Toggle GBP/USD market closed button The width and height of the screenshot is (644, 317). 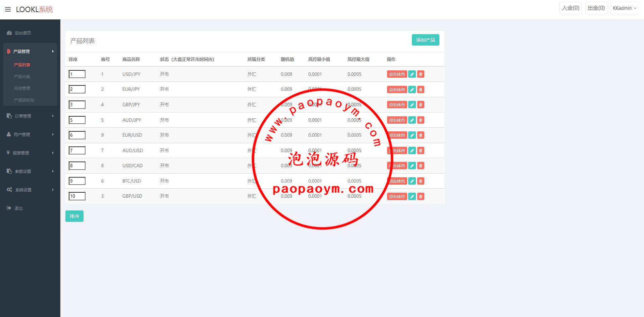point(397,196)
